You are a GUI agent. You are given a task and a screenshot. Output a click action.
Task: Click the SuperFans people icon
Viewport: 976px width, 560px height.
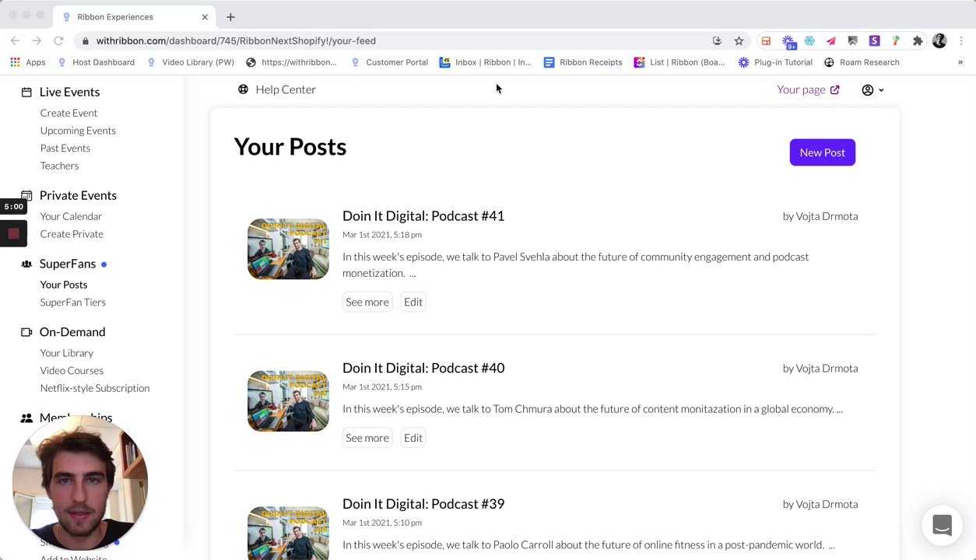[26, 264]
